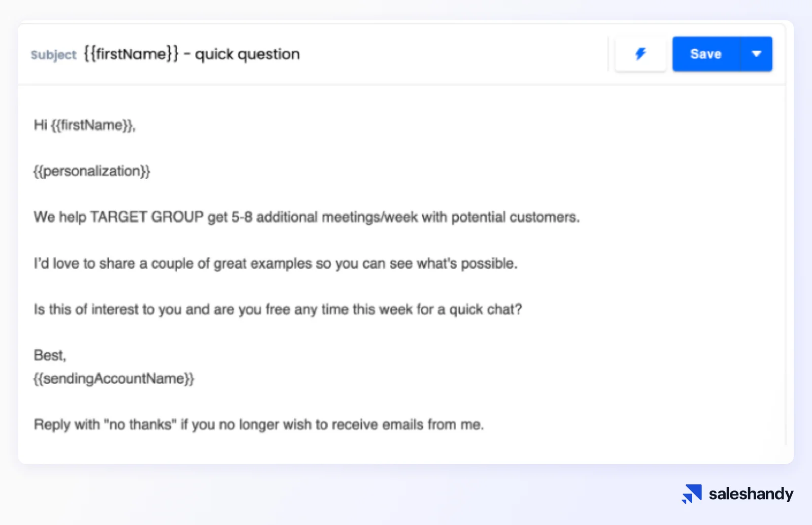Image resolution: width=812 pixels, height=525 pixels.
Task: Click the lightning bolt quick-action icon
Action: coord(640,53)
